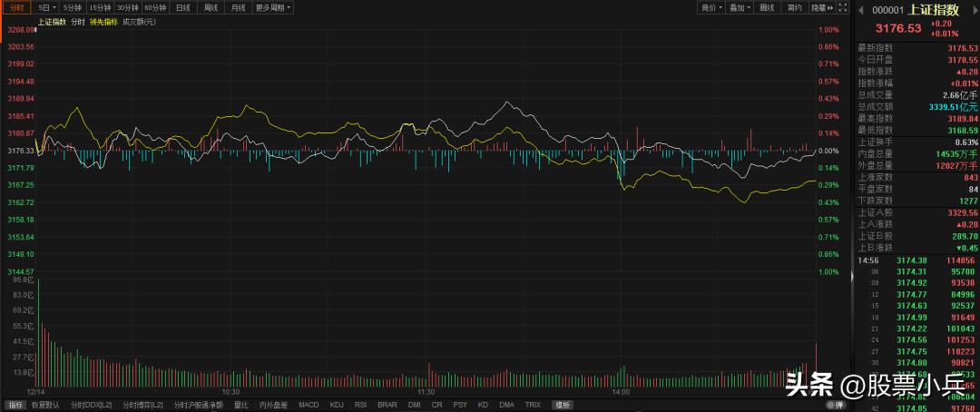
Task: Switch to 30分钟 period
Action: 128,7
